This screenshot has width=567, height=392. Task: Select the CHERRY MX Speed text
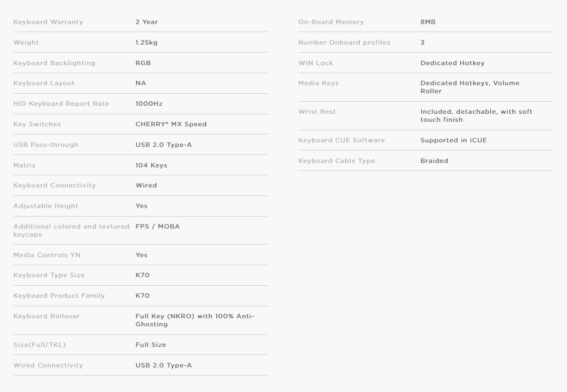tap(171, 124)
